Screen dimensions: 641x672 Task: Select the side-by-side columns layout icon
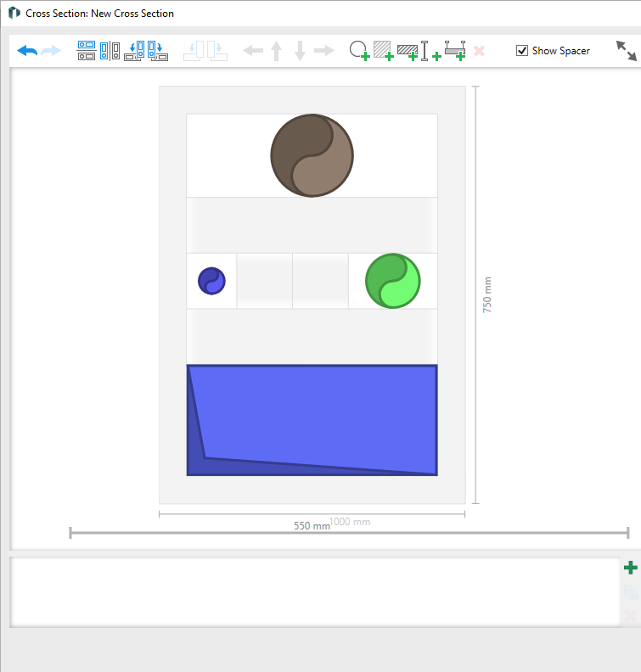110,51
